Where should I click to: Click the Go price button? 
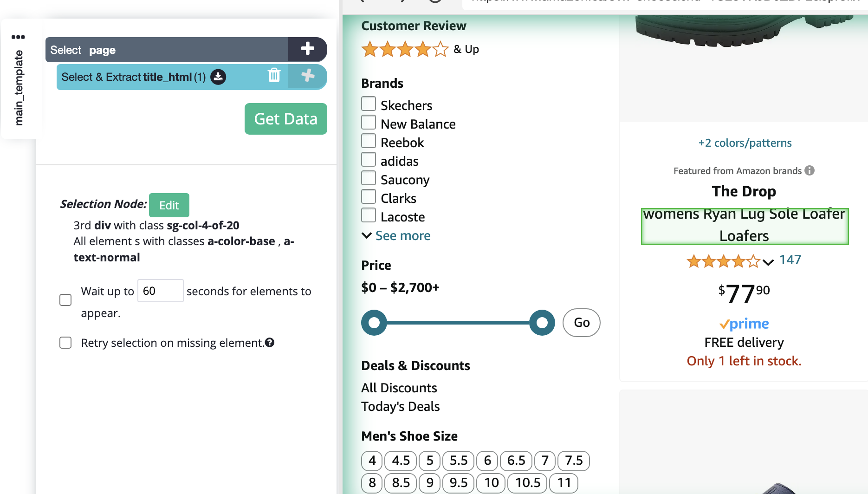click(x=582, y=323)
